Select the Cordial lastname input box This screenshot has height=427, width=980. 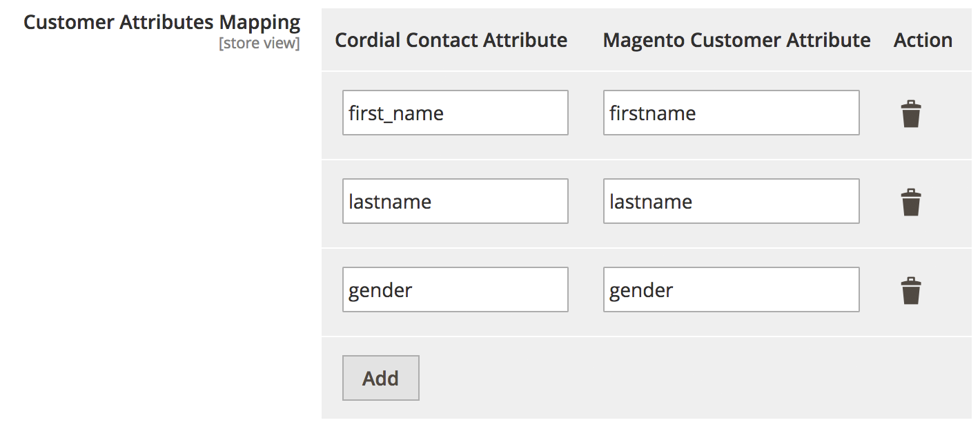point(455,201)
